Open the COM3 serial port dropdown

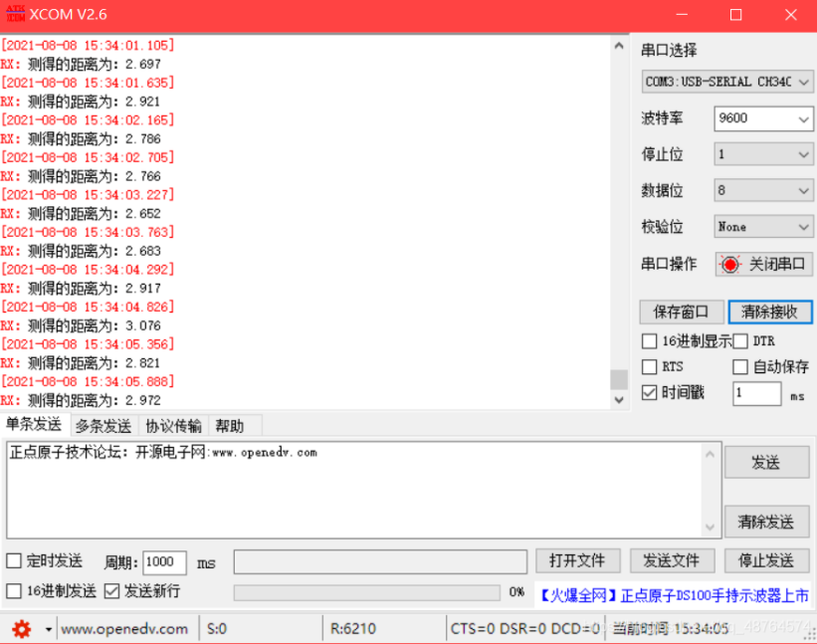[726, 82]
